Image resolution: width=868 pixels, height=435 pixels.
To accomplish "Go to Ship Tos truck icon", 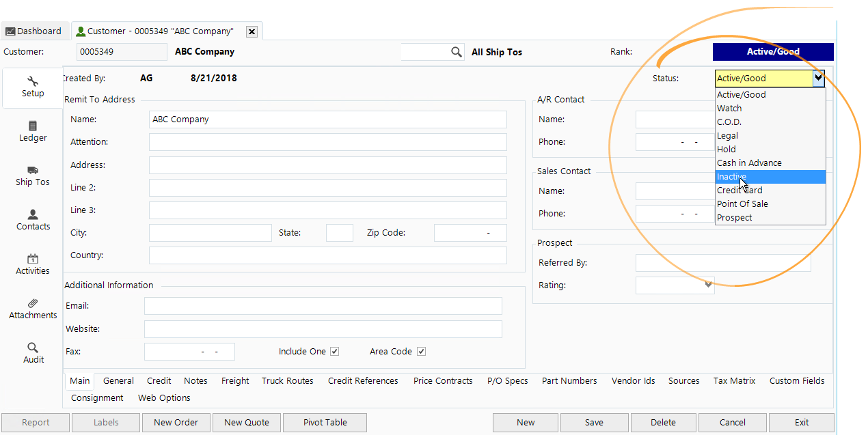I will pos(33,176).
